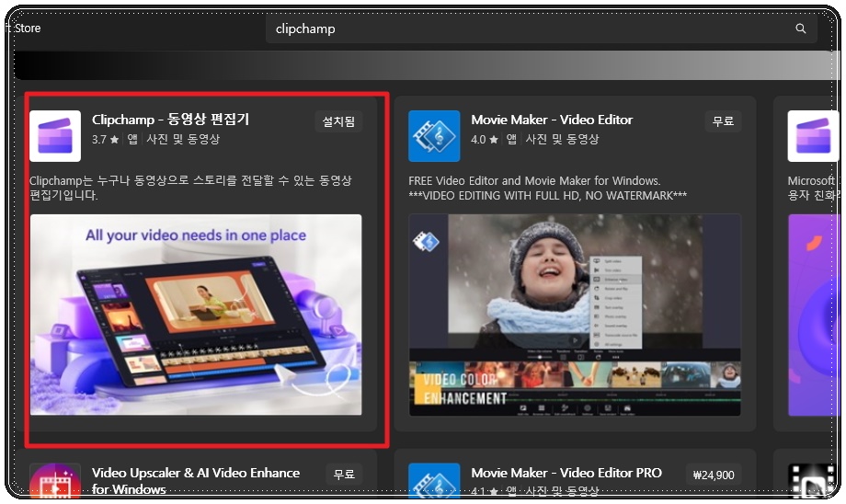Open the Clipchamp promotional screenshot thumbnail
This screenshot has height=504, width=846.
[196, 315]
